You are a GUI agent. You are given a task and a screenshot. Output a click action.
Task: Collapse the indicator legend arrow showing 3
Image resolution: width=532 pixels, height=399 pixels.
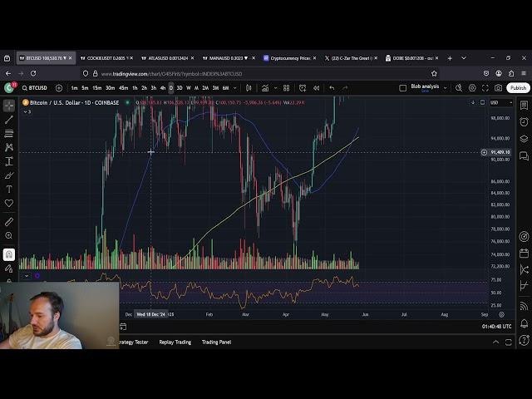point(25,111)
